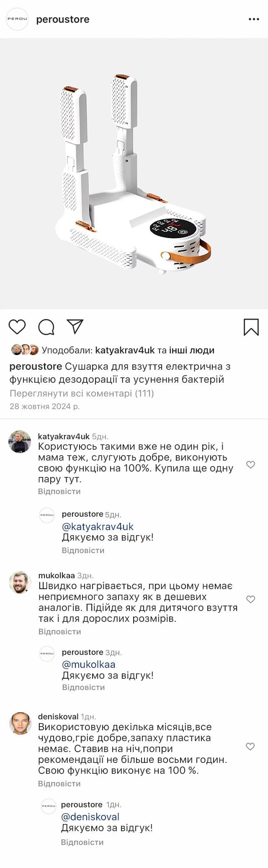268x868 pixels.
Task: Open the three-dots post options menu
Action: click(x=254, y=19)
